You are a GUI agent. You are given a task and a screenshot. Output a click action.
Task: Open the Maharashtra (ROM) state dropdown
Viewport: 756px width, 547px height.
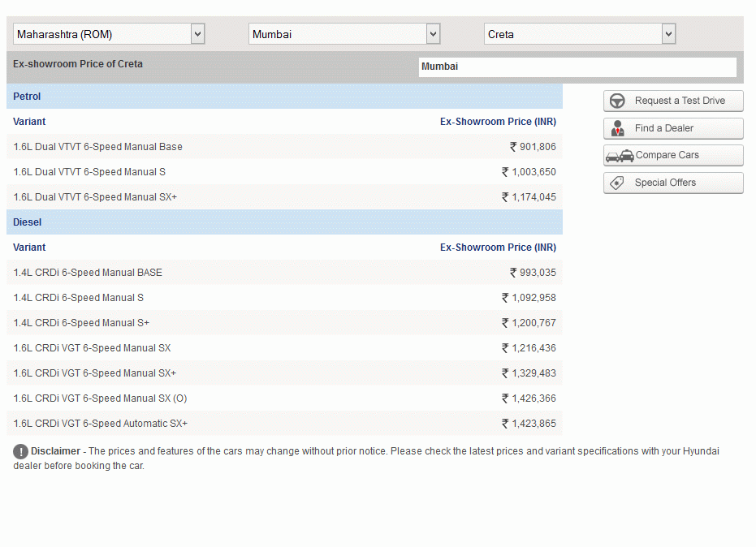(x=109, y=34)
